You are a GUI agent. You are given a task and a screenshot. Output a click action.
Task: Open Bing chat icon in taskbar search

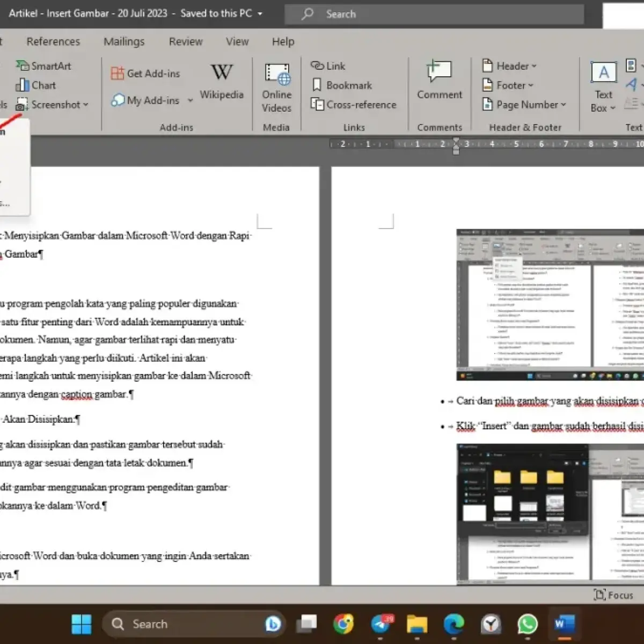[x=273, y=624]
